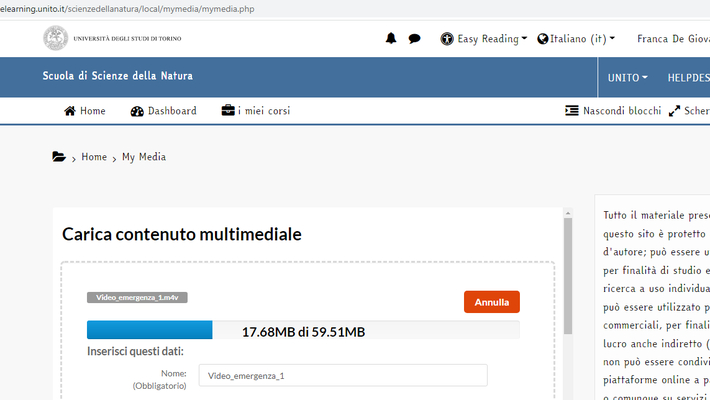
Task: Click the upload progress bar
Action: (x=302, y=331)
